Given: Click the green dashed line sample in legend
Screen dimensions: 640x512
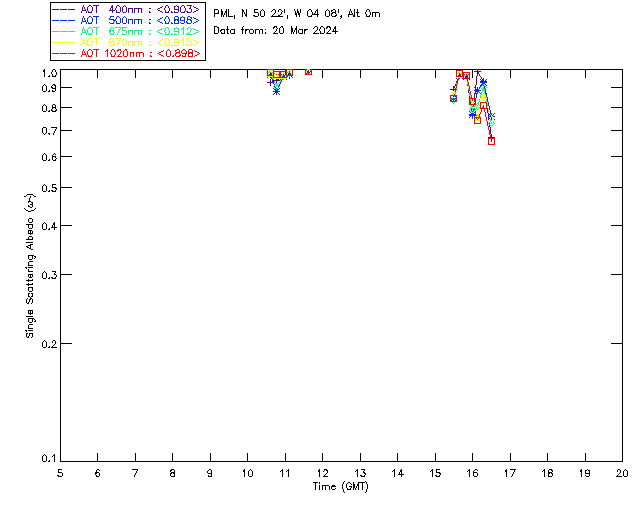Looking at the screenshot, I should 64,31.
